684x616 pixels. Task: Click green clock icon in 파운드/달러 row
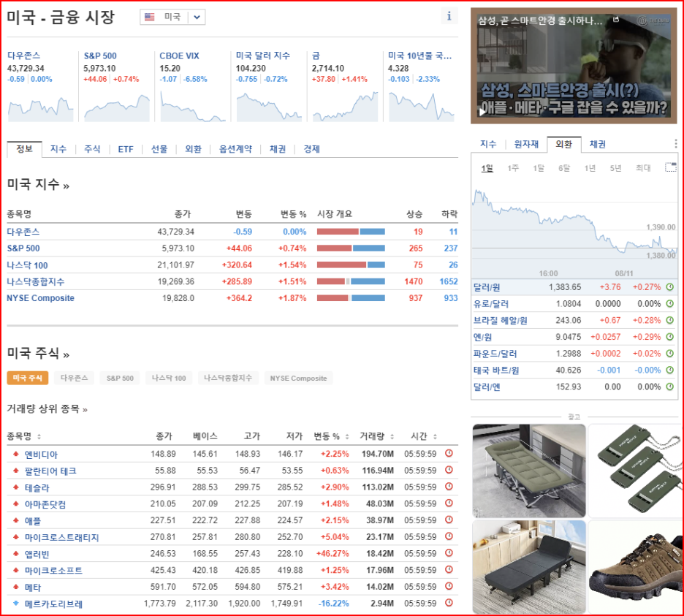pos(670,353)
